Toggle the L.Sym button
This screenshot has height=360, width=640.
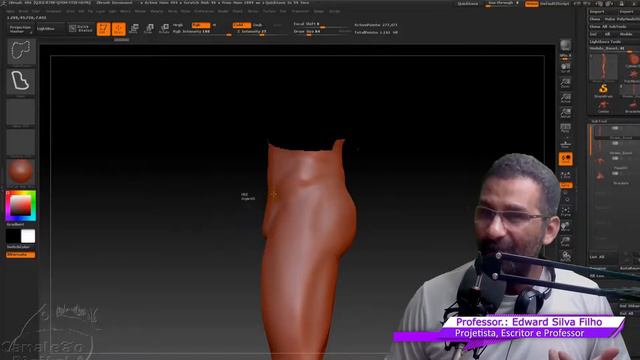tap(565, 175)
